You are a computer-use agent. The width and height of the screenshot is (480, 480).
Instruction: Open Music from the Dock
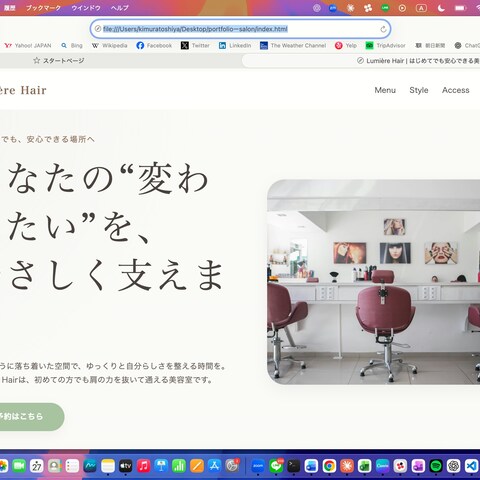(143, 466)
